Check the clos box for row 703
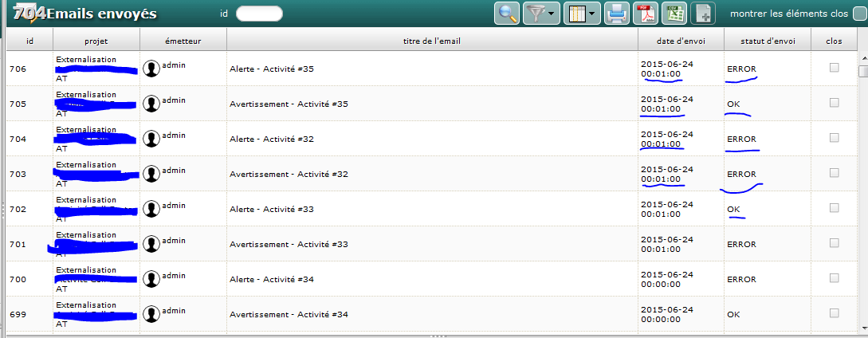The height and width of the screenshot is (338, 868). point(834,173)
